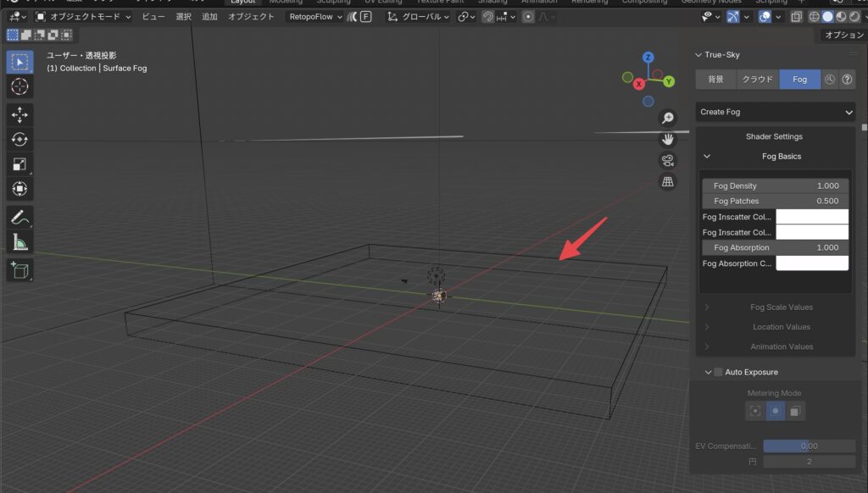Set selection mode to extend
This screenshot has height=493, width=868.
click(x=26, y=35)
